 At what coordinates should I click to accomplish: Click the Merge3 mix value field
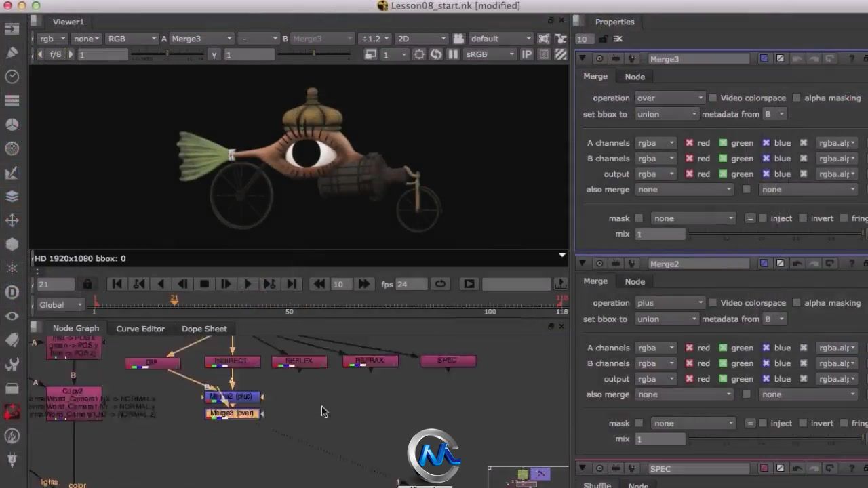click(x=660, y=234)
